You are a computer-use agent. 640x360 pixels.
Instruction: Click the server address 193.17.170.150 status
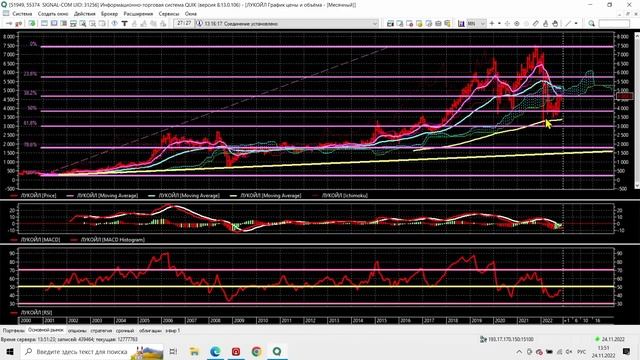pyautogui.click(x=507, y=339)
